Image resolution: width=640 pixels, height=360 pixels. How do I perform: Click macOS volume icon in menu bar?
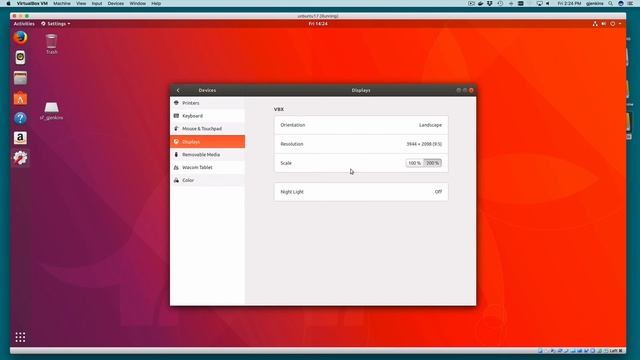tap(548, 3)
